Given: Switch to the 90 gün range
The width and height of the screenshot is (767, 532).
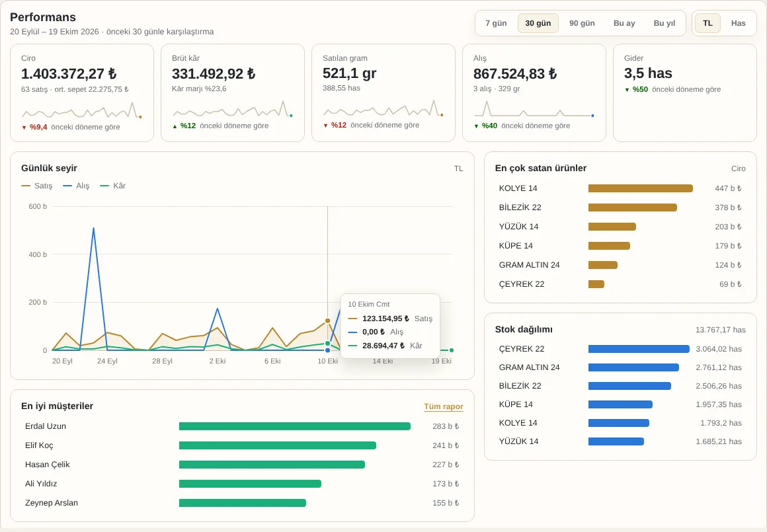Looking at the screenshot, I should [x=582, y=23].
